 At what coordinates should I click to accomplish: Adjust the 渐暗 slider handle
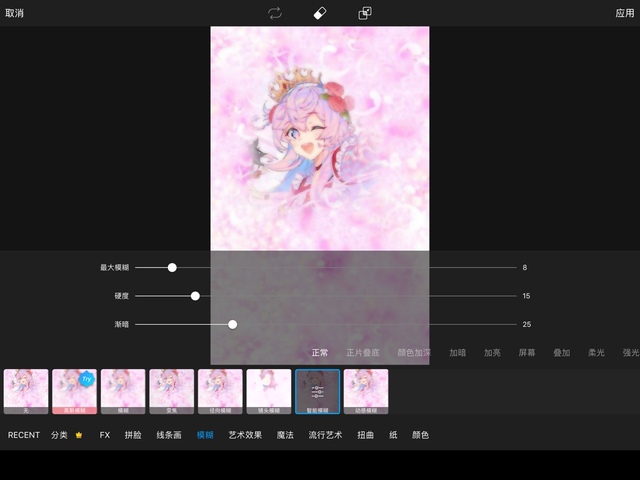tap(232, 324)
